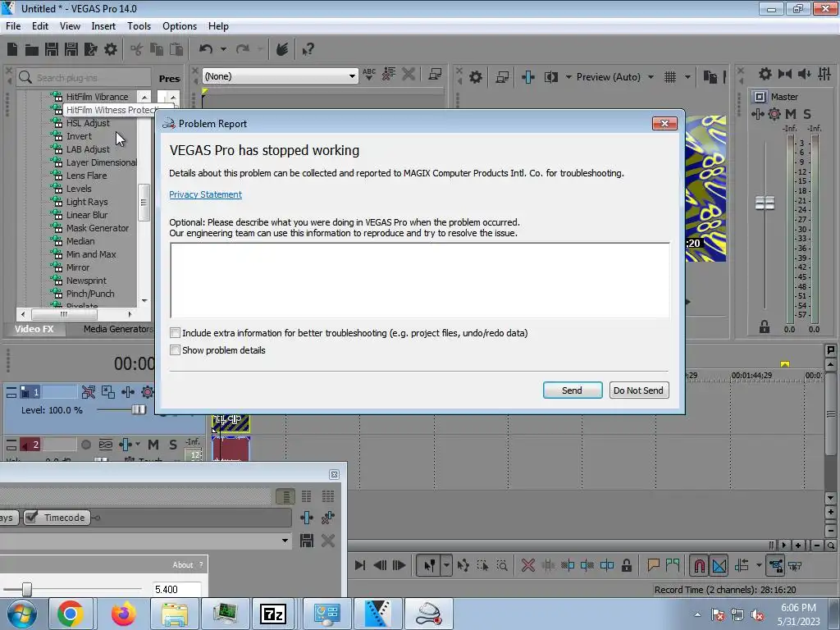Click the red Delete X icon in timeline toolbar
840x630 pixels.
point(527,565)
